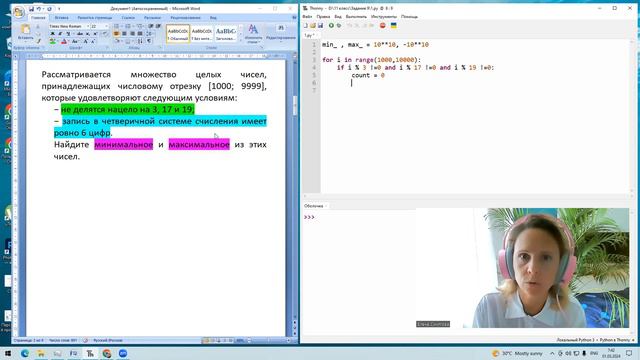Screen dimensions: 640x360
Task: Switch to the View ribbon tab
Action: [x=213, y=18]
